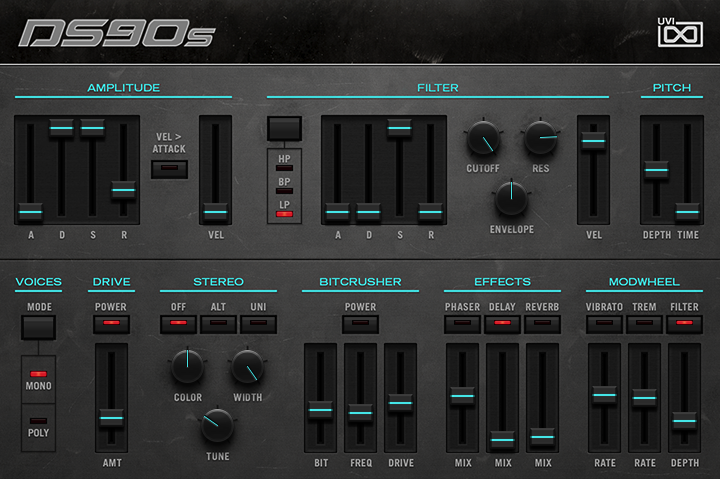Click the bitcrusher FREQ slider handle
The height and width of the screenshot is (479, 720).
[x=360, y=413]
